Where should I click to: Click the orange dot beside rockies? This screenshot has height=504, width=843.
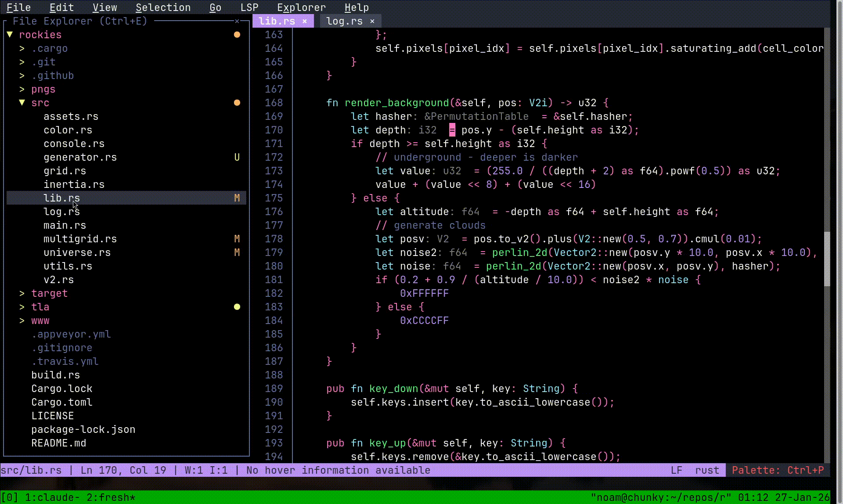(237, 35)
